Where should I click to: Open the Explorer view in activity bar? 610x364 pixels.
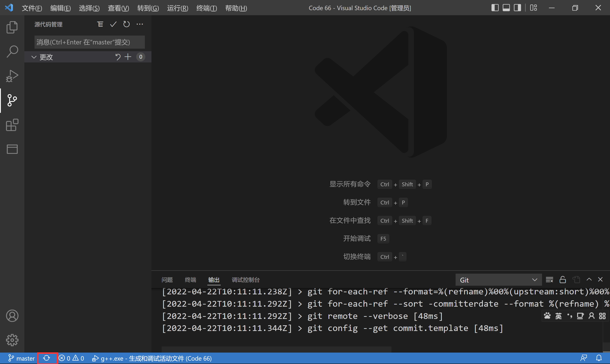12,27
